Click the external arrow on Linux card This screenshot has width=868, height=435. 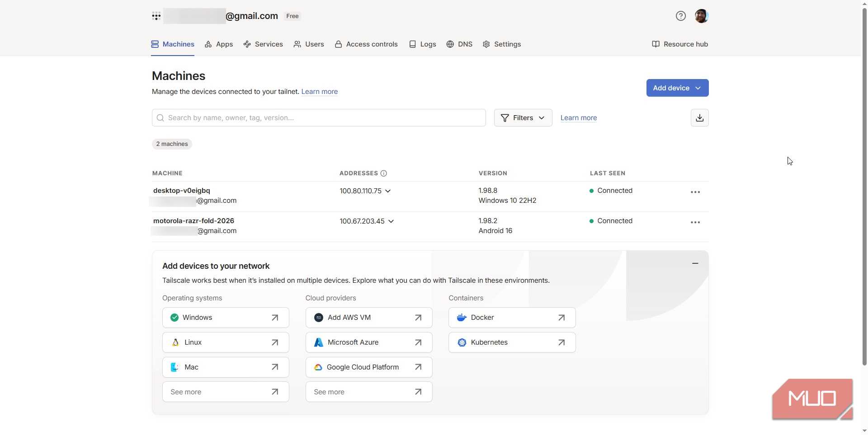pos(274,342)
